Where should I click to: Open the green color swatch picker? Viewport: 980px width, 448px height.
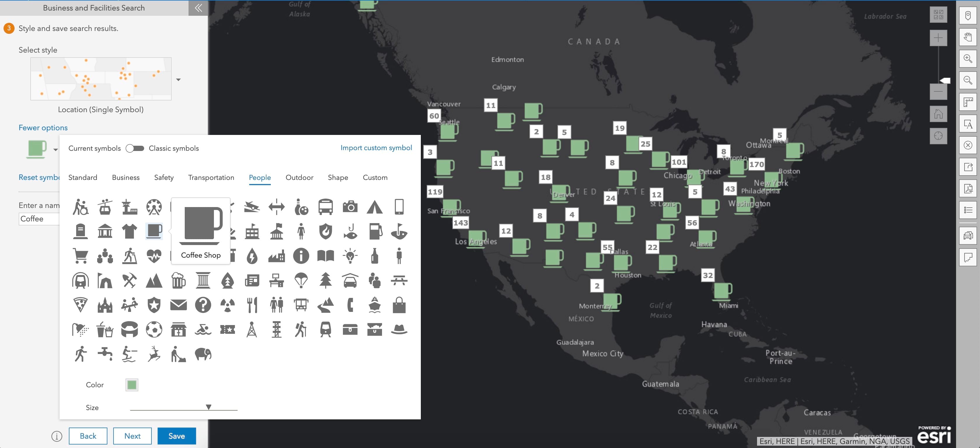tap(132, 385)
